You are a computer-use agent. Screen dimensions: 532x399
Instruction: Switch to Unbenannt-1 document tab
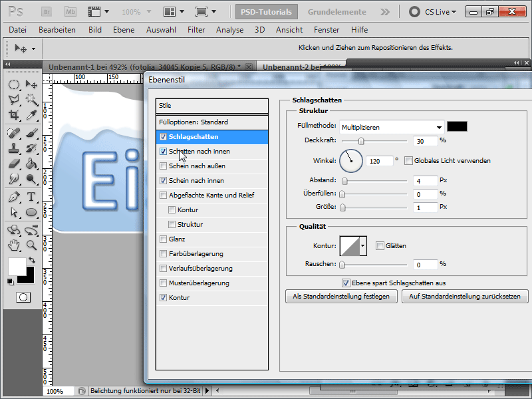(144, 67)
